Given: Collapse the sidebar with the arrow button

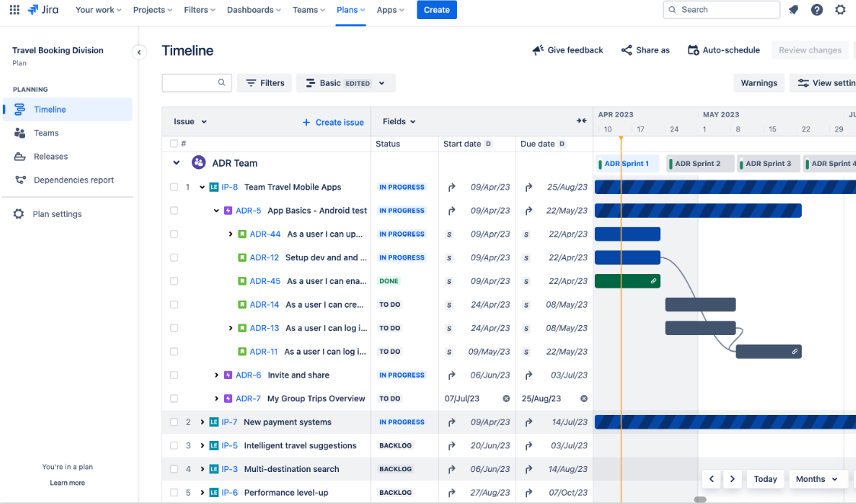Looking at the screenshot, I should coord(139,53).
